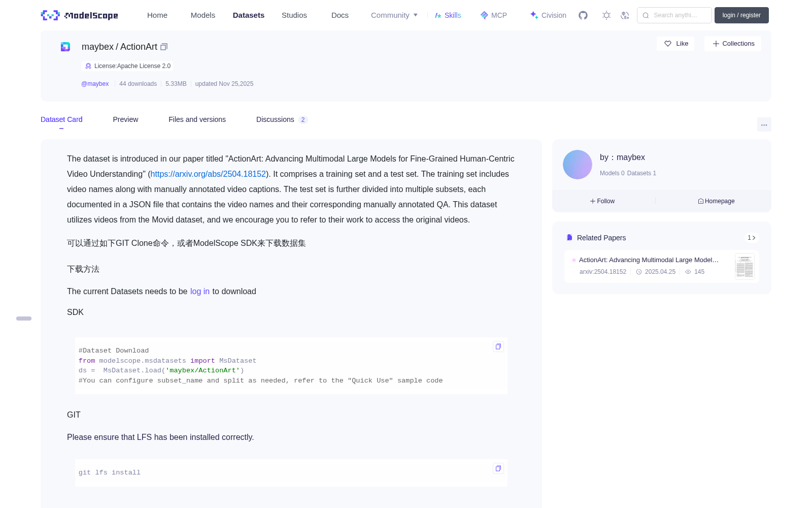The height and width of the screenshot is (508, 812).
Task: Click the log in link to download
Action: pos(200,291)
